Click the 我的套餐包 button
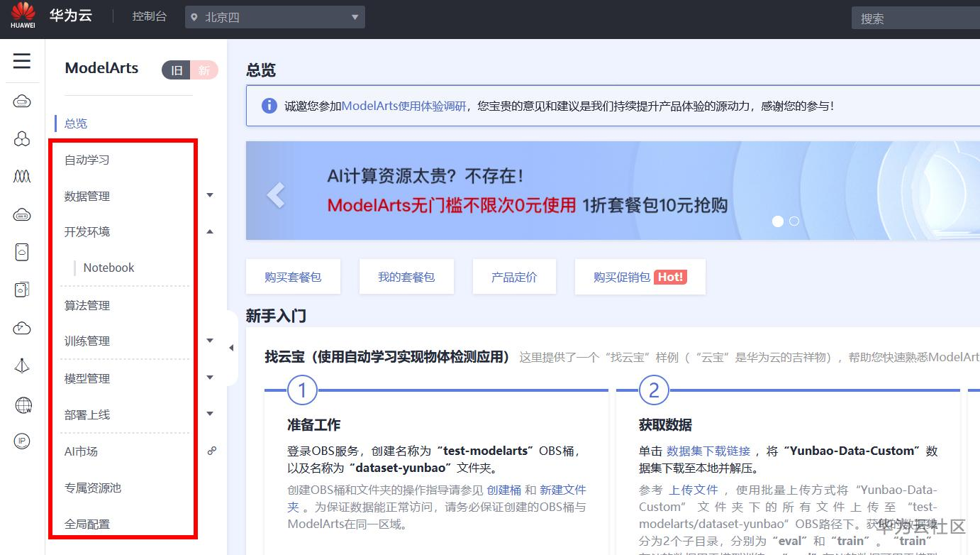This screenshot has height=555, width=980. (406, 277)
